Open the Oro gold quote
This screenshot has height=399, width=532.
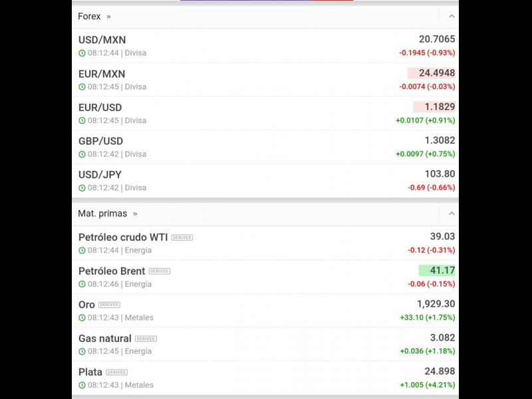point(86,305)
